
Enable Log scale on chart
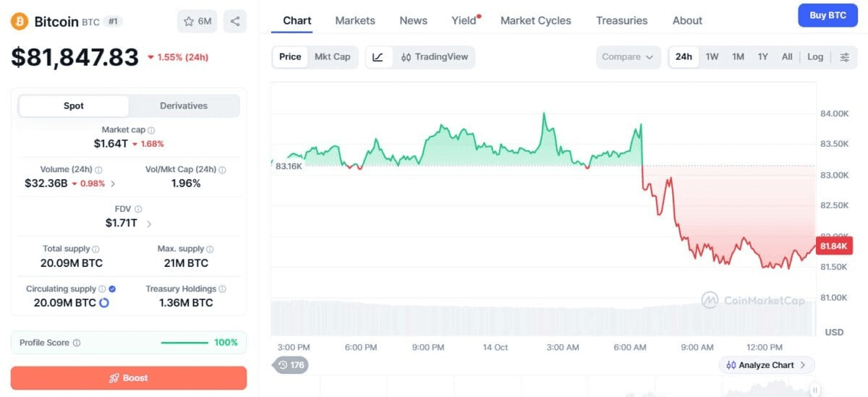coord(815,57)
